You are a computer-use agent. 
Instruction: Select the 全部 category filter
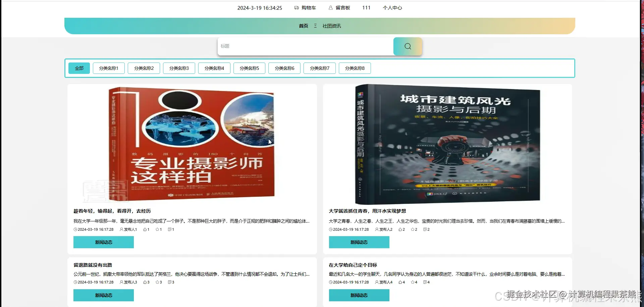[79, 68]
